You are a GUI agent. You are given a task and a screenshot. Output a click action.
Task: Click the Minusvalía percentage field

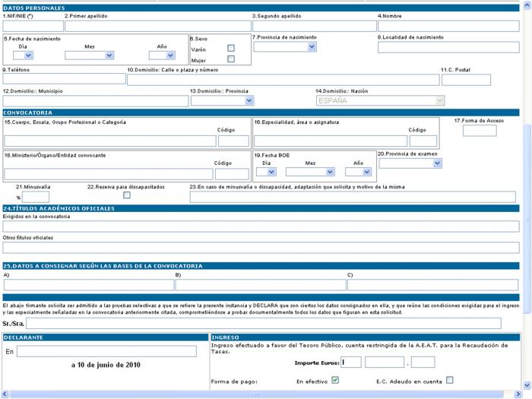(36, 197)
